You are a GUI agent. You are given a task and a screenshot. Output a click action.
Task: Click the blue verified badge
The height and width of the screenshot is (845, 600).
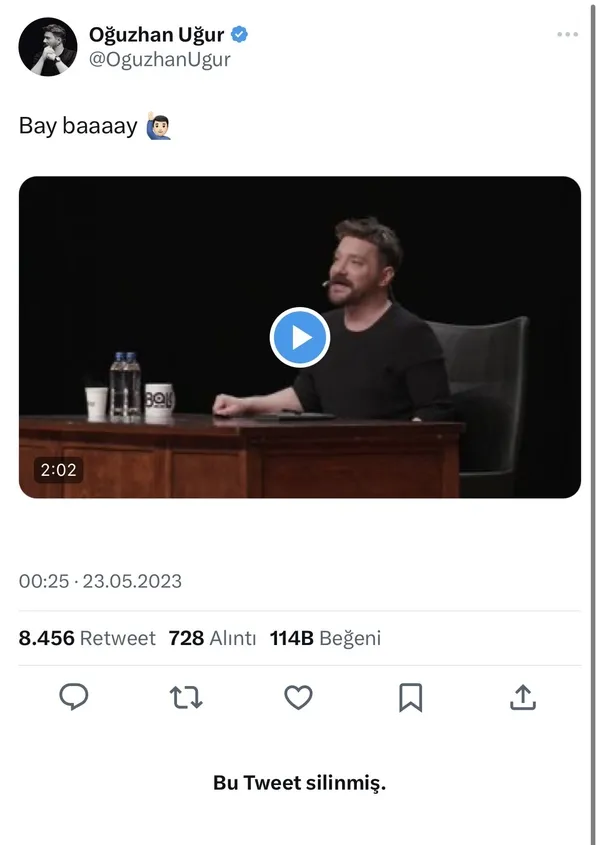[240, 35]
